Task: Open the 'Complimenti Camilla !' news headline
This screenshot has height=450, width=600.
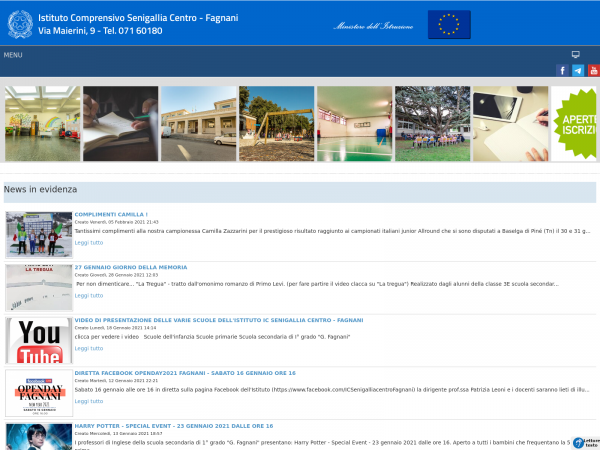Action: pyautogui.click(x=111, y=215)
